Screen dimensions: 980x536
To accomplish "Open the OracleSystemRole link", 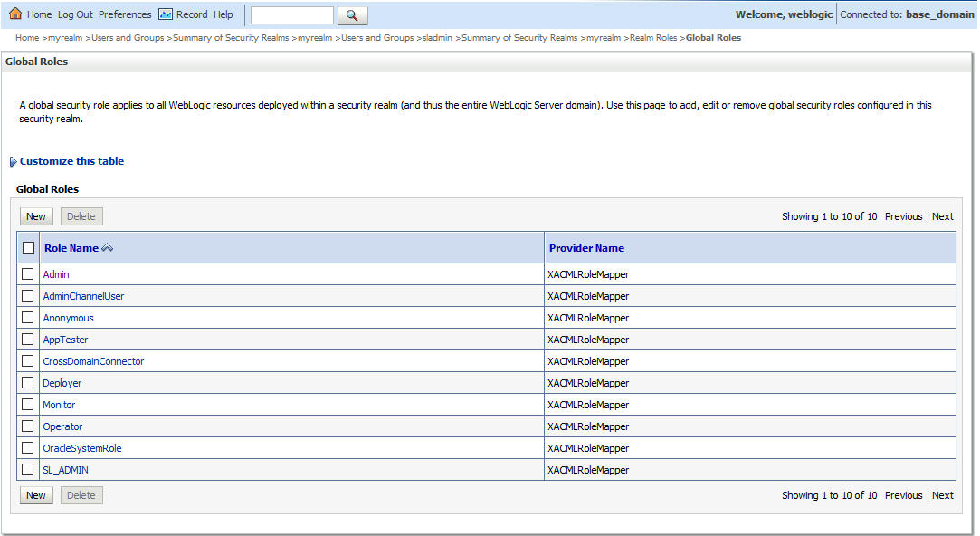I will [x=81, y=448].
